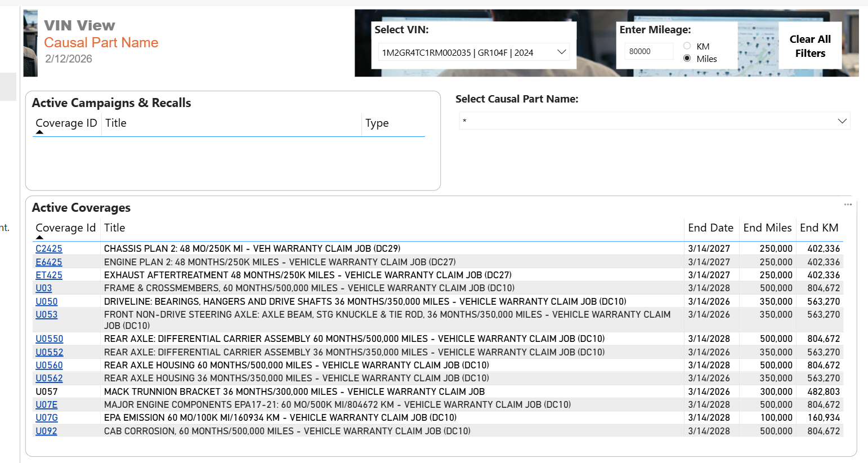868x463 pixels.
Task: Open the More options ellipsis on Active Coverages
Action: click(x=847, y=204)
